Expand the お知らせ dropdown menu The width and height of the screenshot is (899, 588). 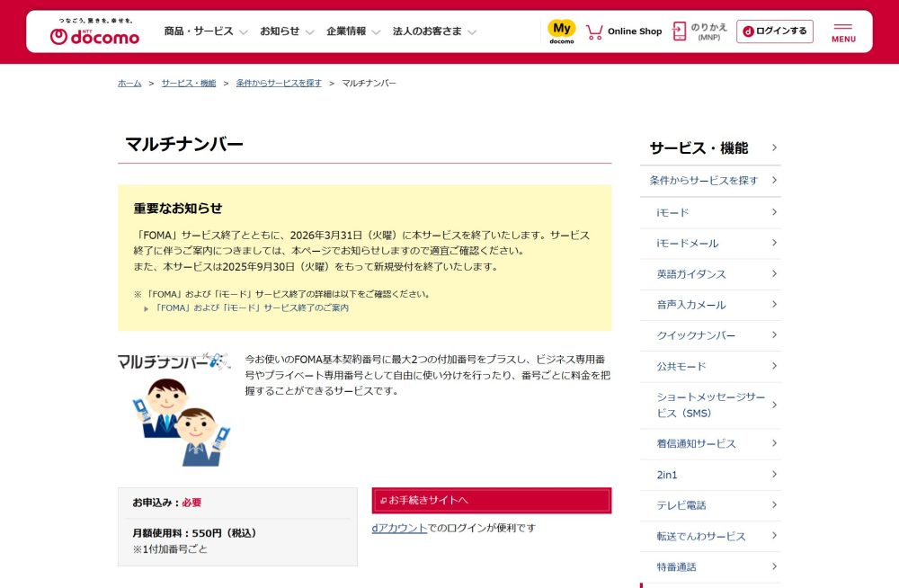click(287, 31)
